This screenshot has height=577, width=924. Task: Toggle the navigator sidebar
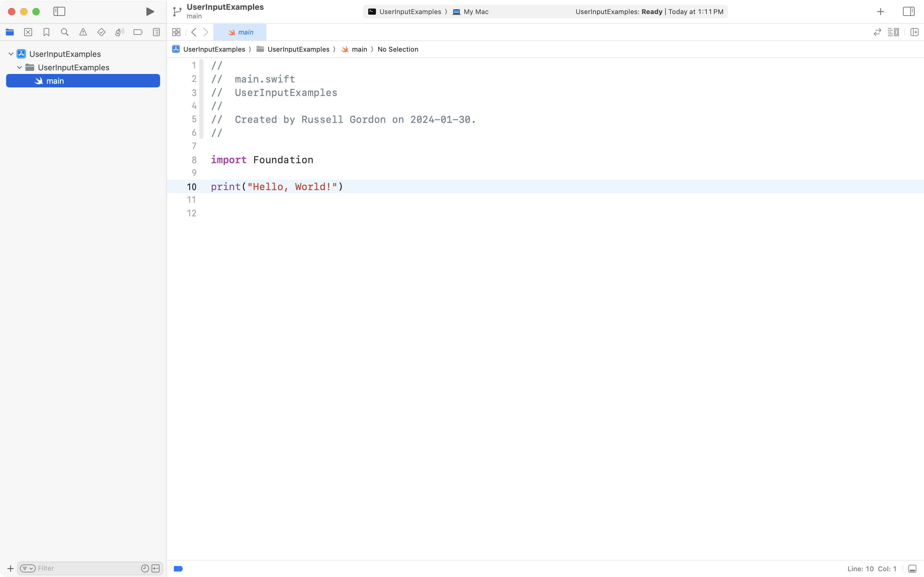pos(60,11)
